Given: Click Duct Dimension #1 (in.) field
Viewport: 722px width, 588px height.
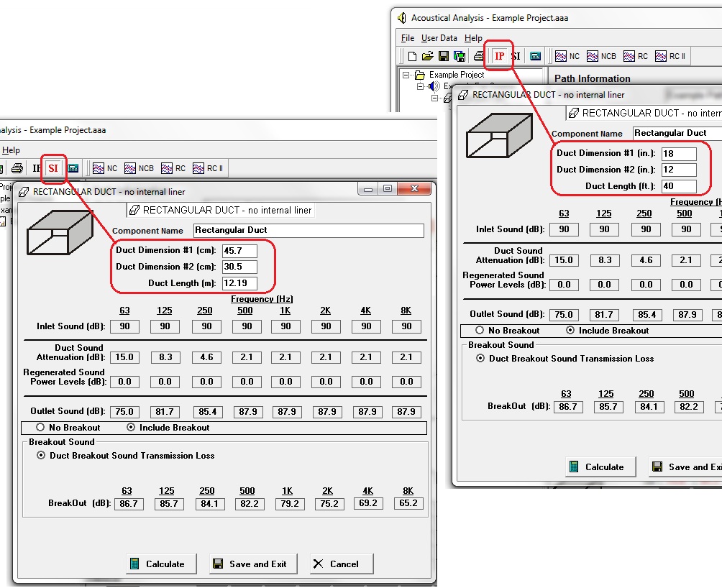Looking at the screenshot, I should (679, 154).
